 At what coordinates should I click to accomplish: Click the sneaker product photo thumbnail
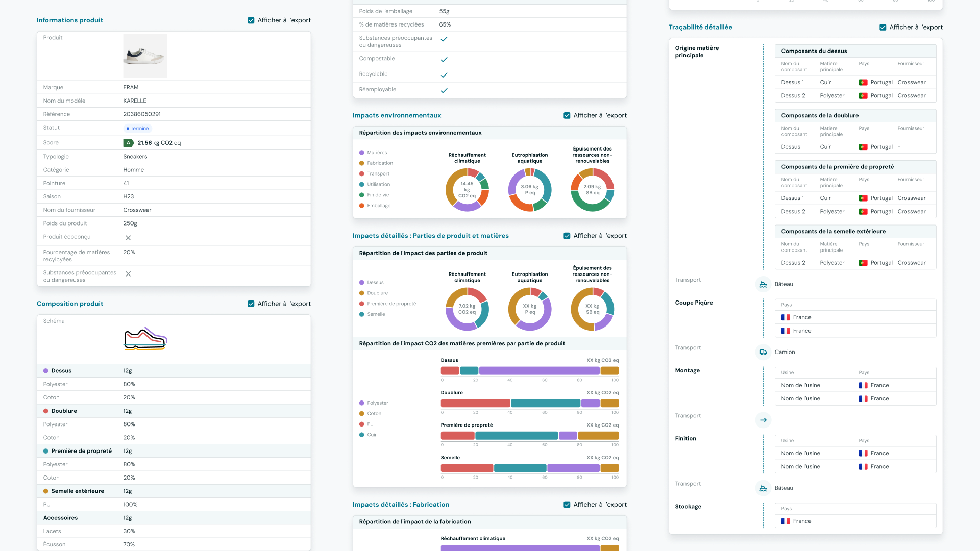(x=145, y=56)
